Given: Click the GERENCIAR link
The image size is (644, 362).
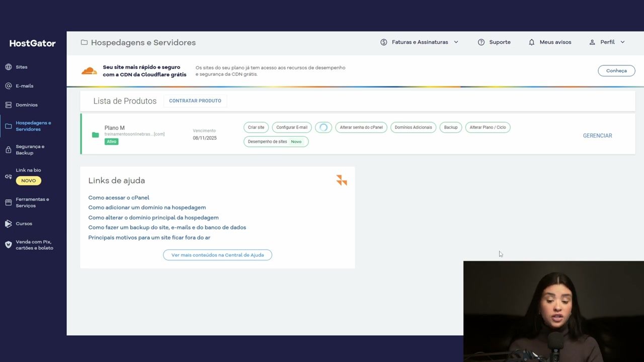Looking at the screenshot, I should coord(597,136).
